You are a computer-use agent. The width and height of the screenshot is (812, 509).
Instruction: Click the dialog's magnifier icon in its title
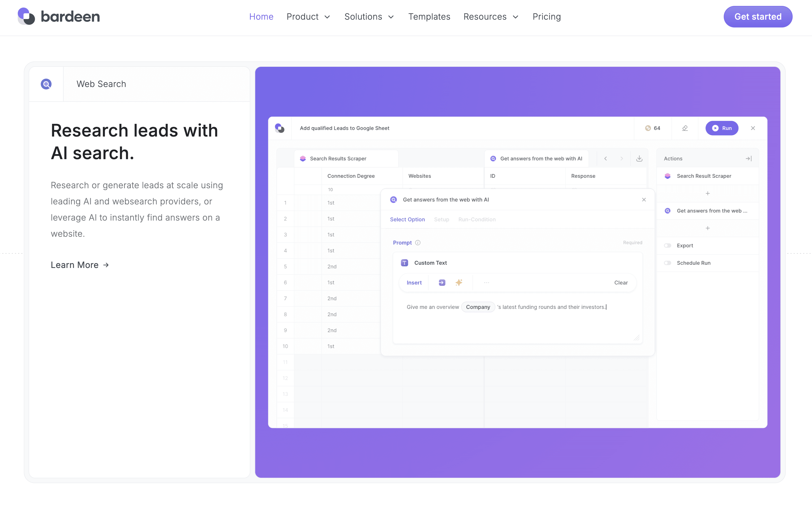(x=393, y=200)
